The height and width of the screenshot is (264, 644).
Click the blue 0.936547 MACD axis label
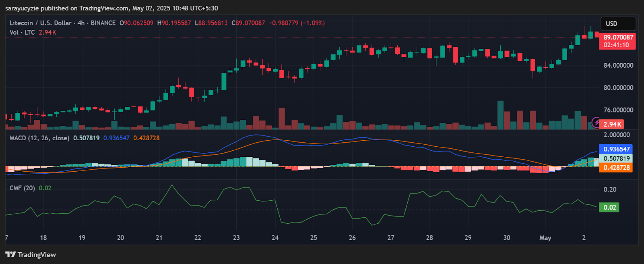616,149
